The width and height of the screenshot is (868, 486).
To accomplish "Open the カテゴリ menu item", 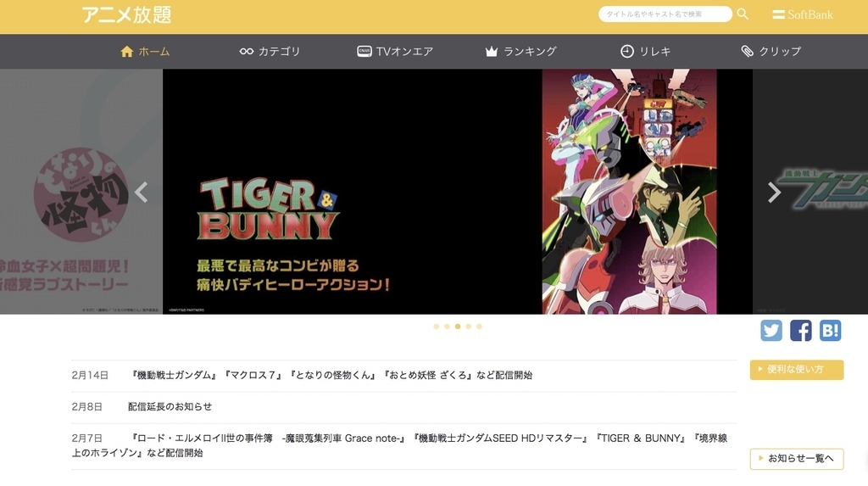I will 270,52.
